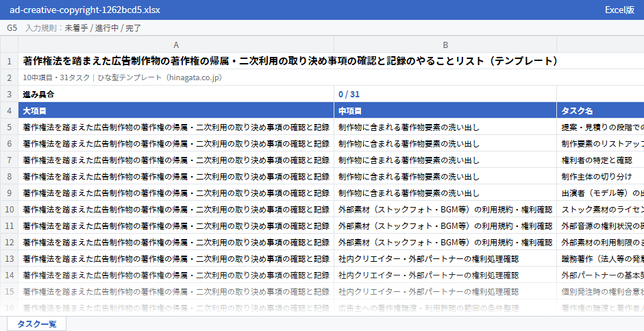Viewport: 644px width, 331px height.
Task: Select row header 1
Action: pos(9,61)
